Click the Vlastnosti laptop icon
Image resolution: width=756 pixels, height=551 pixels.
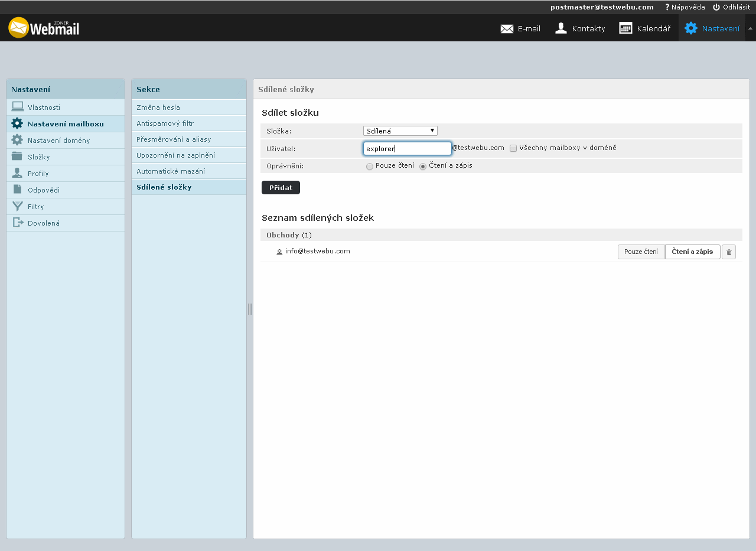(x=18, y=107)
